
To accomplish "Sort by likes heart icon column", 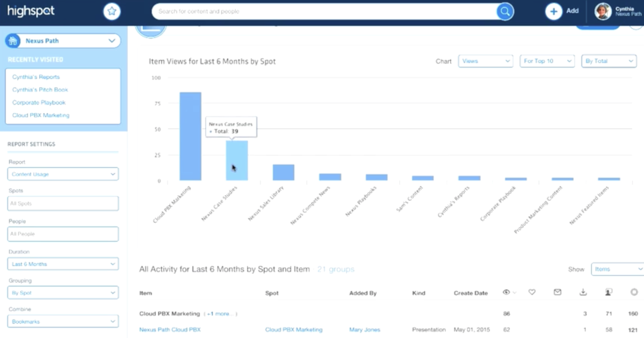I will (532, 293).
